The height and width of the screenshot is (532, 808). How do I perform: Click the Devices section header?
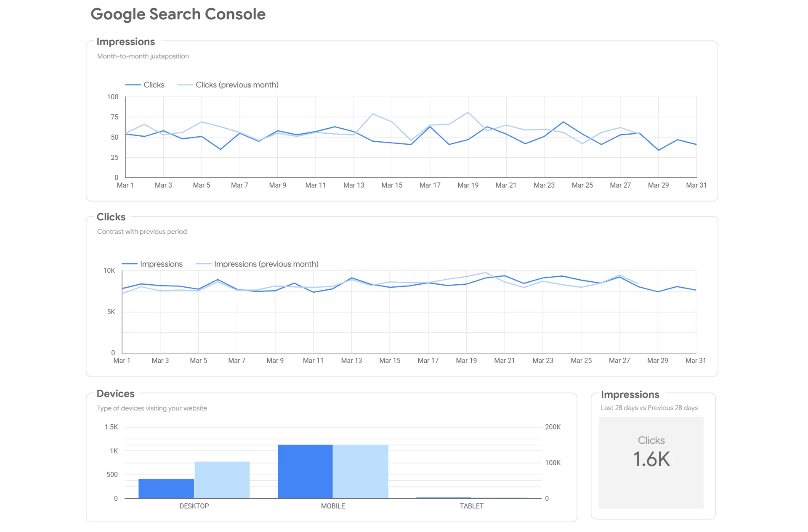(115, 394)
